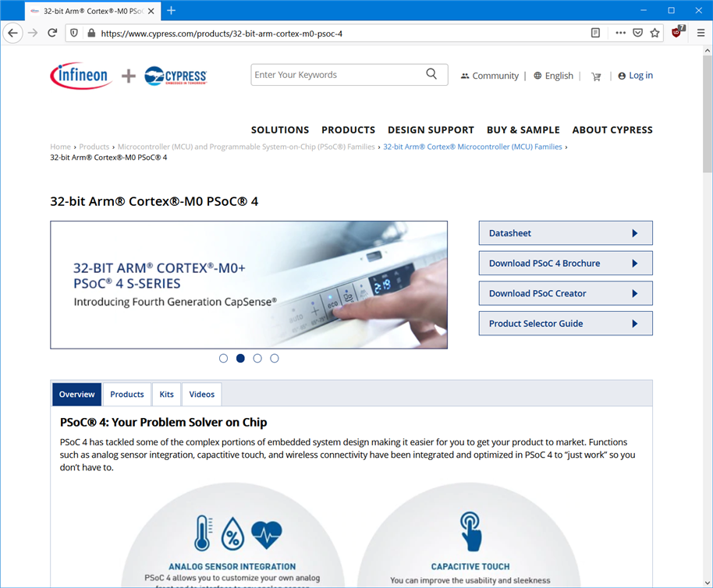
Task: Click the scrollbar down arrow
Action: [x=707, y=583]
